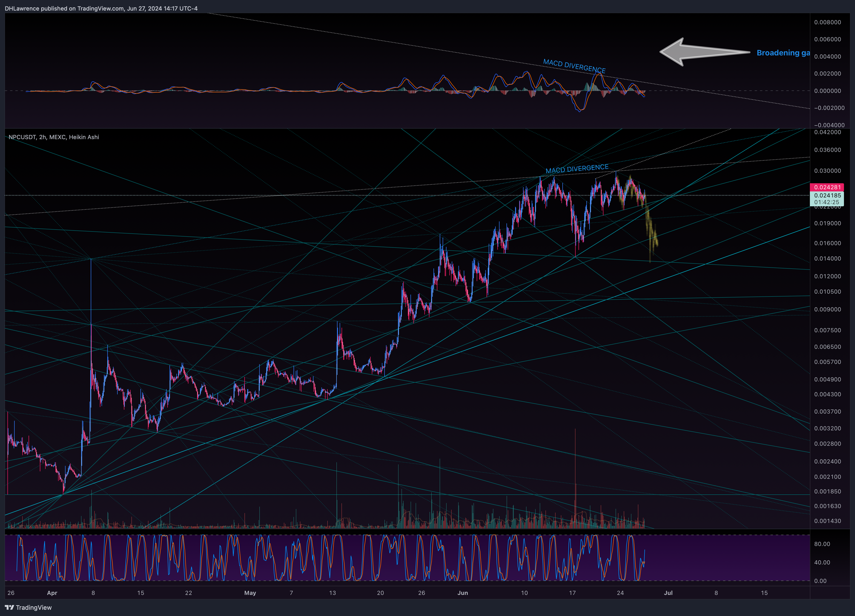855x616 pixels.
Task: Click the 0.008000 MACD axis value
Action: 827,22
